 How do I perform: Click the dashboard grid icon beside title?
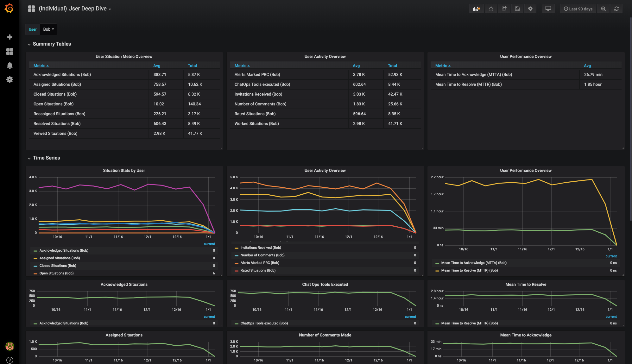[x=31, y=9]
